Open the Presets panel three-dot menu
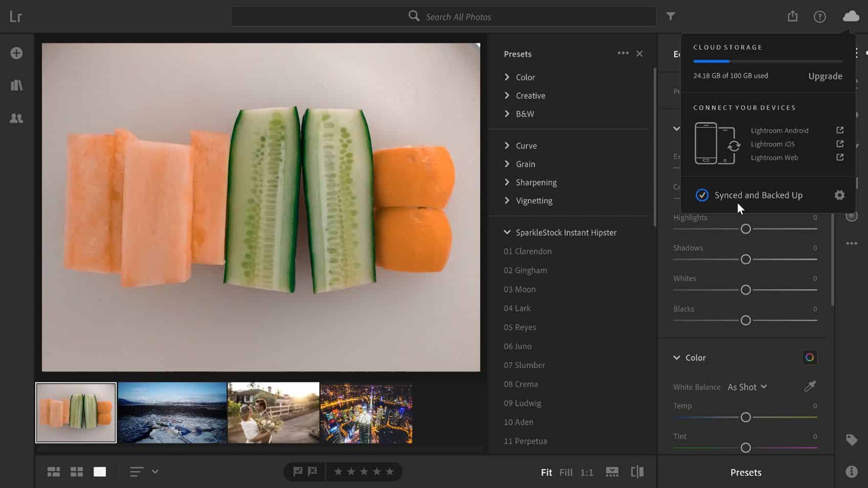This screenshot has width=868, height=488. tap(622, 53)
